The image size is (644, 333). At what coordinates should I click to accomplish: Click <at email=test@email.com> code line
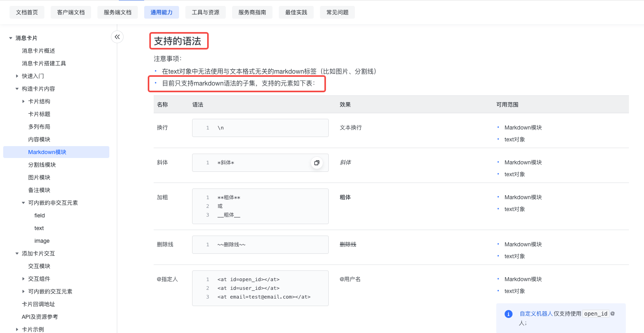(x=264, y=297)
